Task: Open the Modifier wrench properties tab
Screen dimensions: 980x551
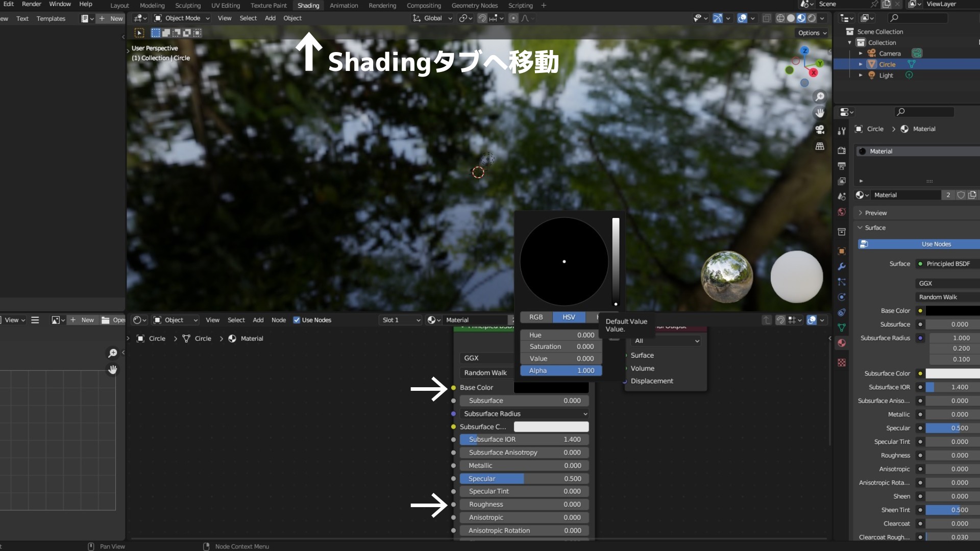Action: [842, 267]
